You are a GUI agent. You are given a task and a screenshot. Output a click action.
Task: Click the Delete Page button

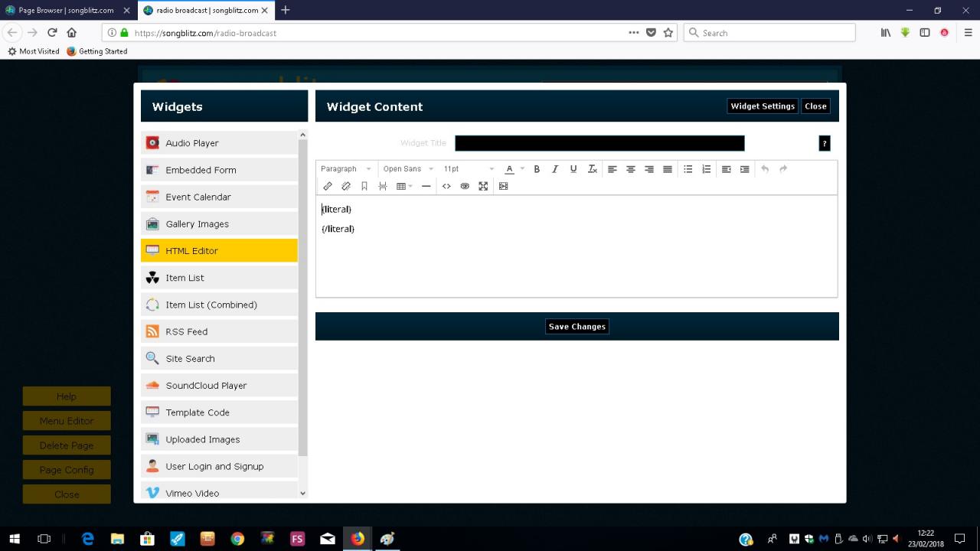pyautogui.click(x=67, y=445)
